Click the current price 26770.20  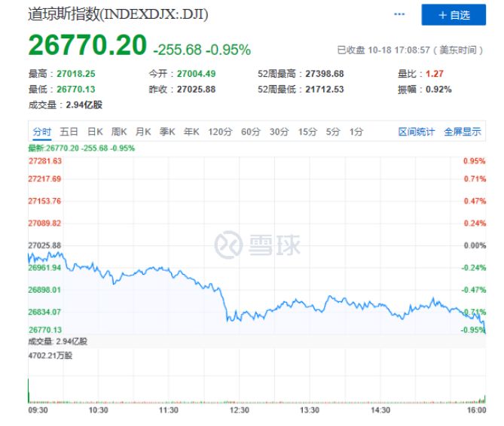point(87,45)
